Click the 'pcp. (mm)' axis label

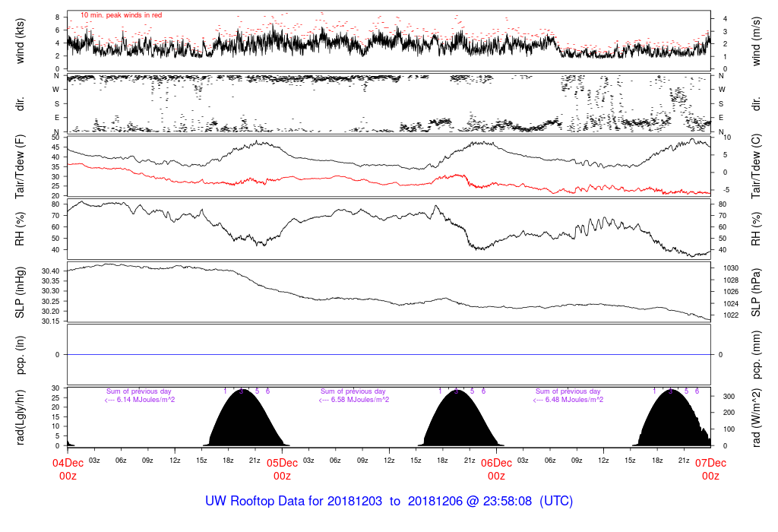pyautogui.click(x=756, y=355)
